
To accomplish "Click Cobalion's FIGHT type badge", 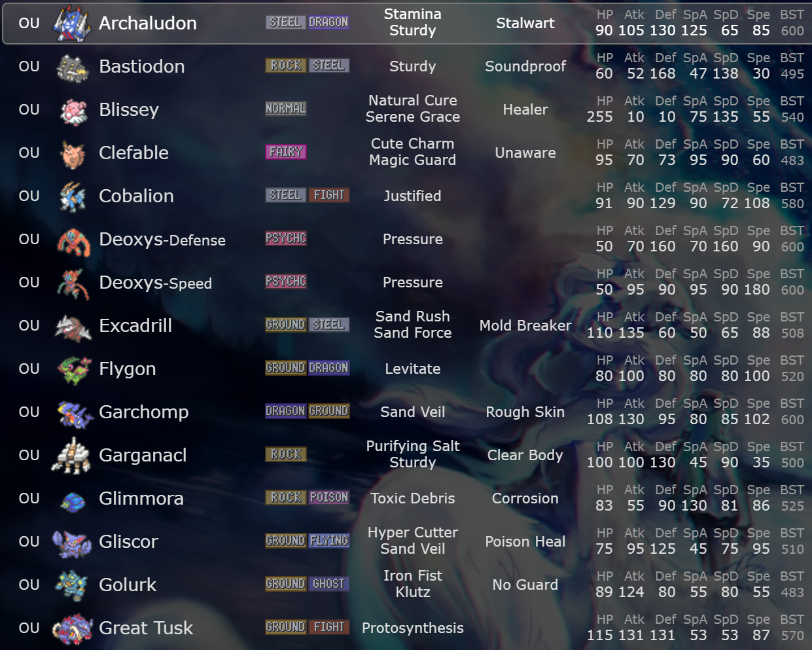I will pos(328,195).
